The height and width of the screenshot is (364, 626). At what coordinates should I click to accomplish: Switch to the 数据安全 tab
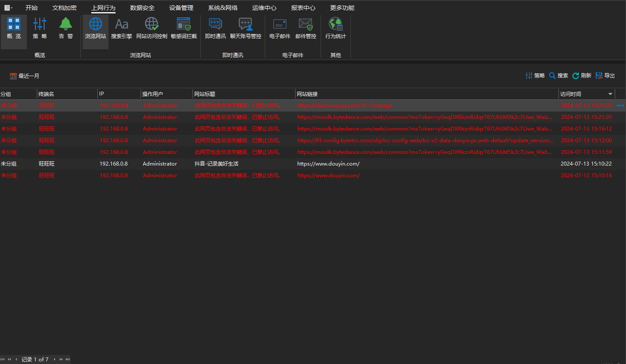click(x=142, y=8)
